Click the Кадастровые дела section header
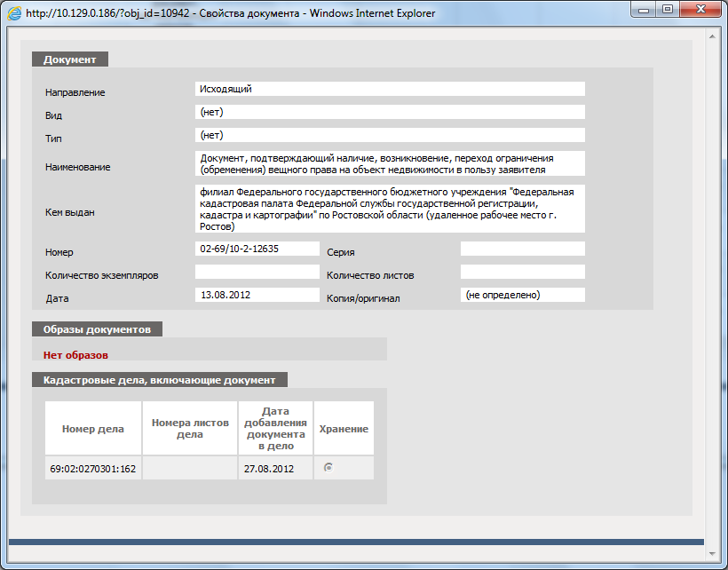The width and height of the screenshot is (728, 570). pos(160,380)
